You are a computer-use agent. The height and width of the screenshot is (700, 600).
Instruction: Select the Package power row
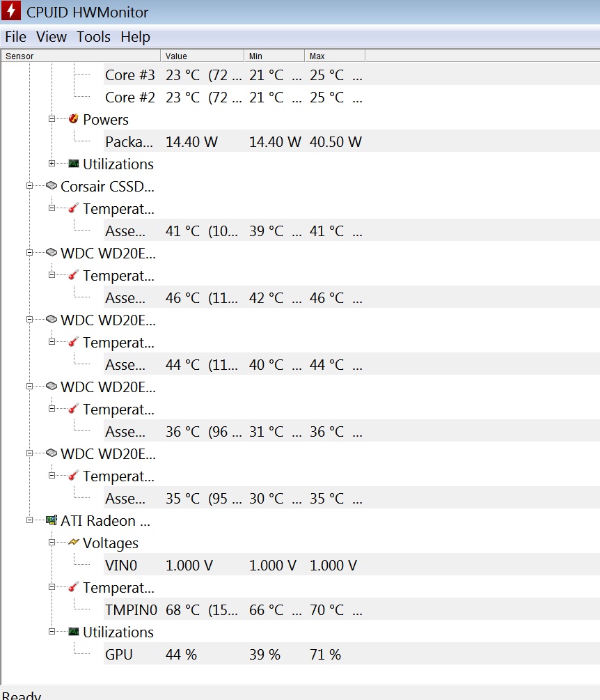[x=352, y=141]
